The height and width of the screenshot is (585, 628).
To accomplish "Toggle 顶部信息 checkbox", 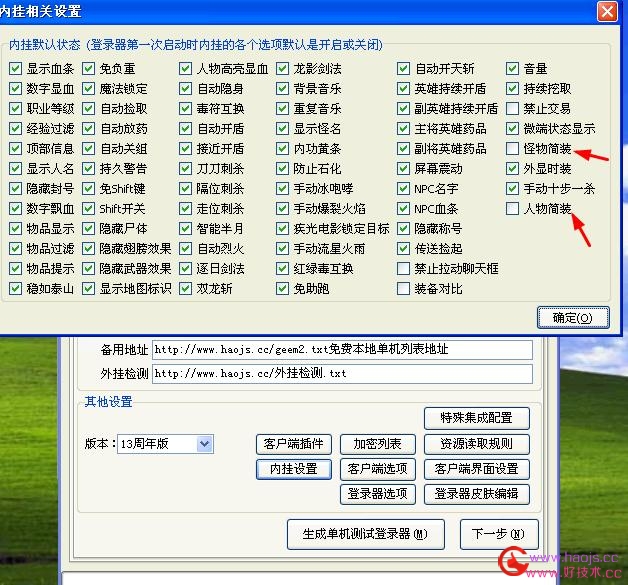I will 15,149.
